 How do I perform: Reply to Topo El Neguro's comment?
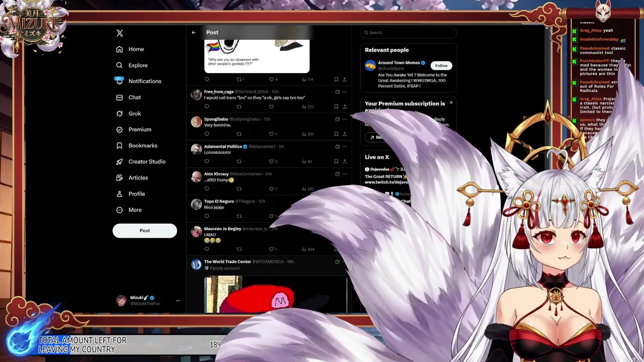point(207,216)
